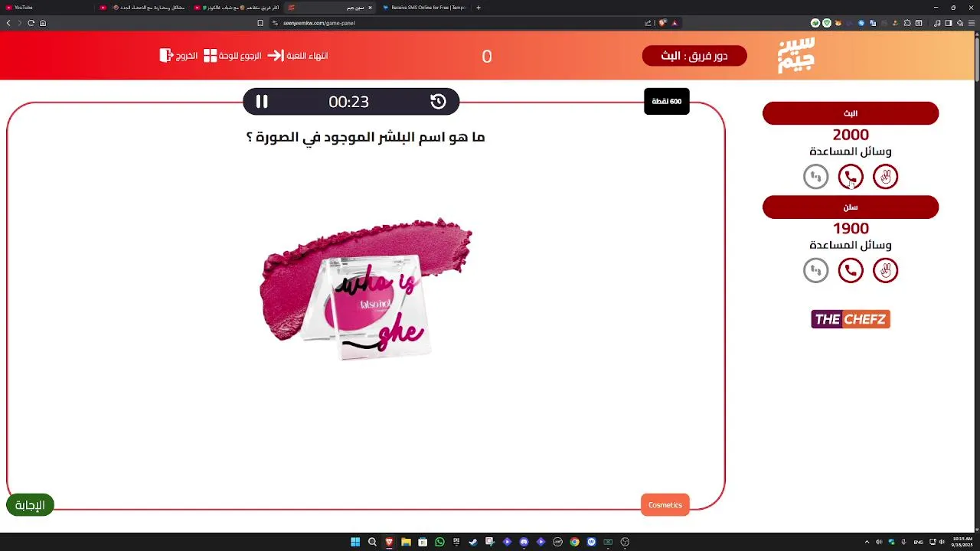The height and width of the screenshot is (551, 980).
Task: Pause the countdown timer
Action: pos(262,101)
